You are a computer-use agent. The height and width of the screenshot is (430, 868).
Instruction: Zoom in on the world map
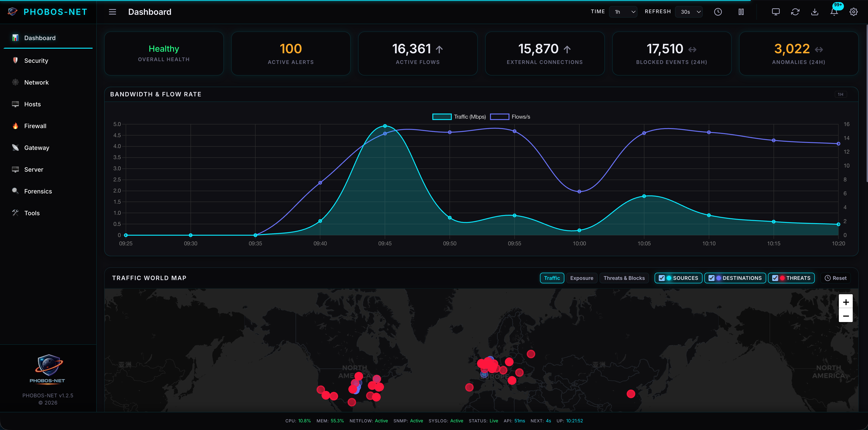(x=845, y=302)
